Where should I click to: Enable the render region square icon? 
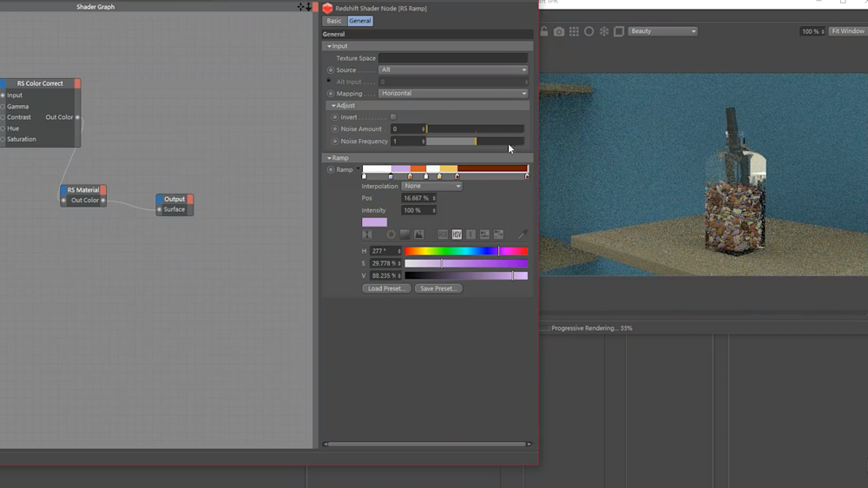click(619, 31)
